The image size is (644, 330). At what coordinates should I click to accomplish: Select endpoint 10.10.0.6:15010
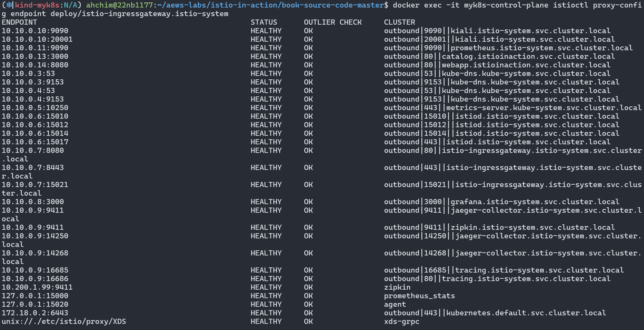[x=35, y=116]
